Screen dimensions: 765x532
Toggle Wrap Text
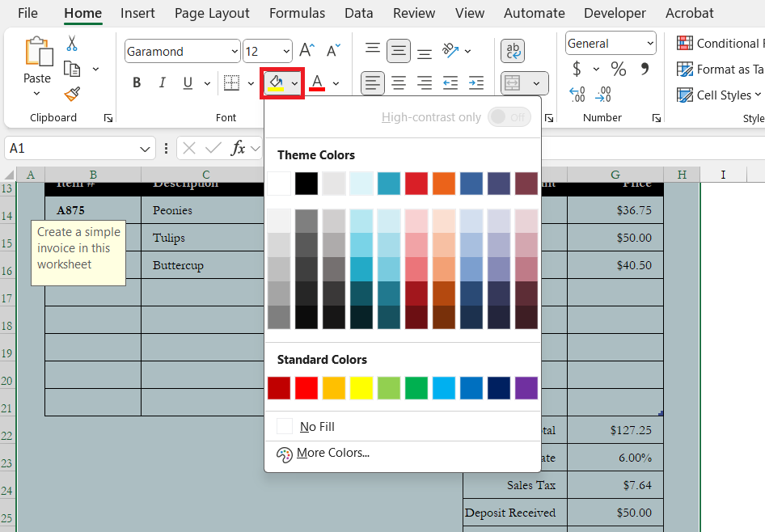(x=513, y=51)
